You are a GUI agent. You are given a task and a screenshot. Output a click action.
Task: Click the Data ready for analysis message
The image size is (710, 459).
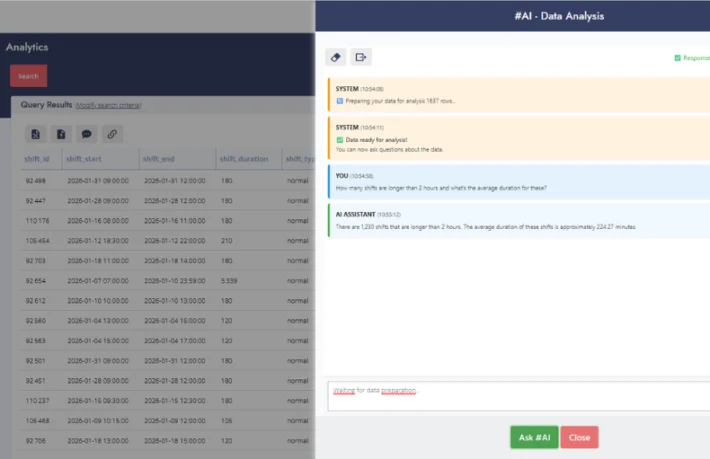(x=519, y=138)
